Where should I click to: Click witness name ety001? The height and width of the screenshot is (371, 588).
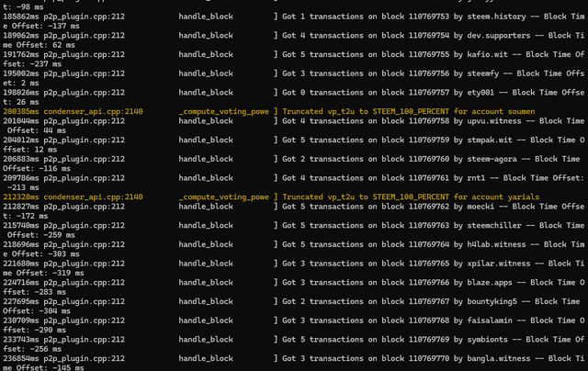click(x=481, y=93)
